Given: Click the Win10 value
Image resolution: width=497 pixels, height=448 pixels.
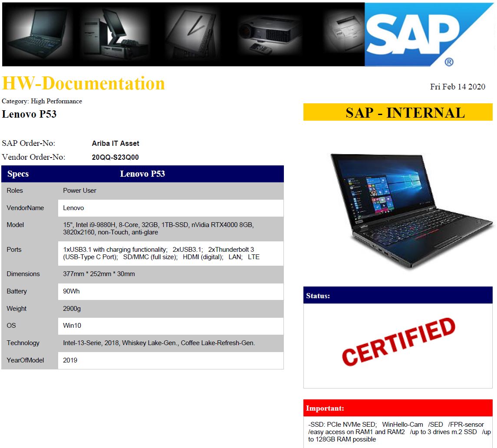Looking at the screenshot, I should coord(72,326).
